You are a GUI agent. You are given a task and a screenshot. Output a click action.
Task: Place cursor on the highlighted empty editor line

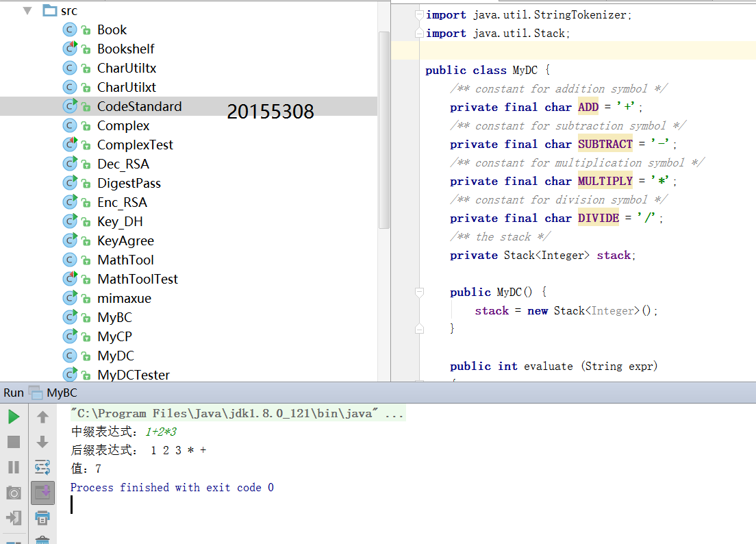588,51
